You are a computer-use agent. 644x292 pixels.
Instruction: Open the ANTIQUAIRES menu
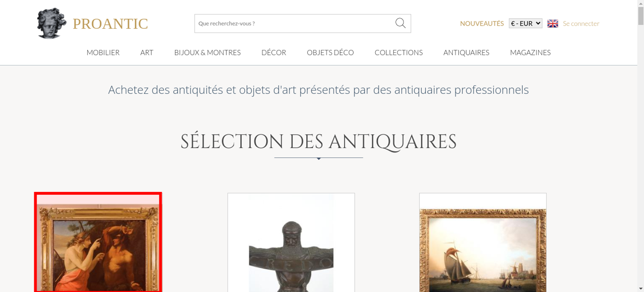[x=466, y=52]
